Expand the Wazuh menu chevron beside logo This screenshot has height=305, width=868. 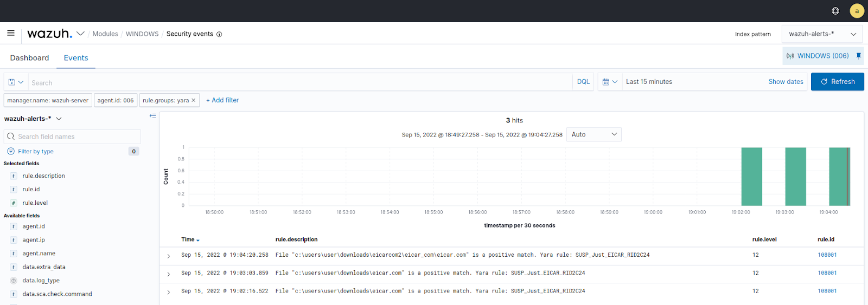80,34
